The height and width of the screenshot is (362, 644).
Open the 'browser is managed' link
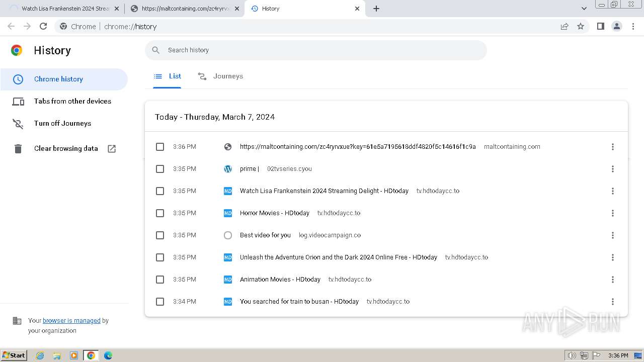[x=71, y=321]
